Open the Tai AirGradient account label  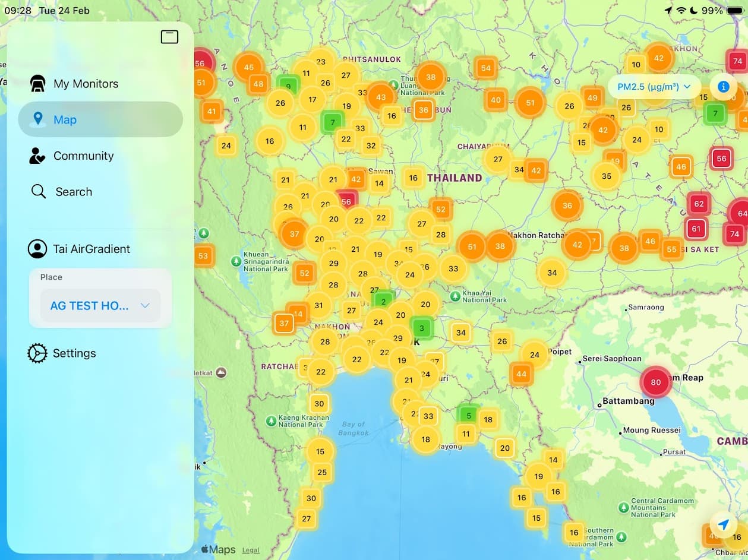click(x=91, y=249)
